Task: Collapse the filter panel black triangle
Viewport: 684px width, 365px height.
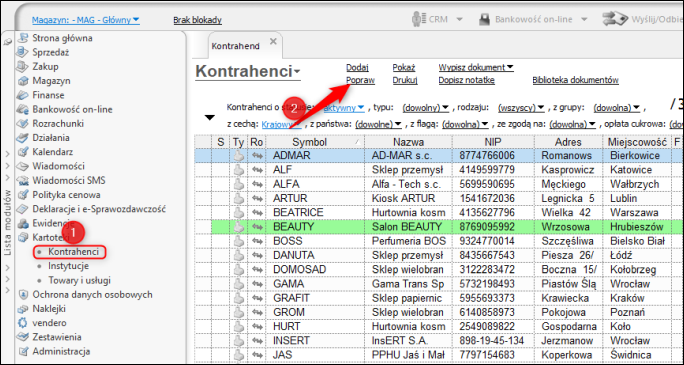Action: [x=210, y=117]
